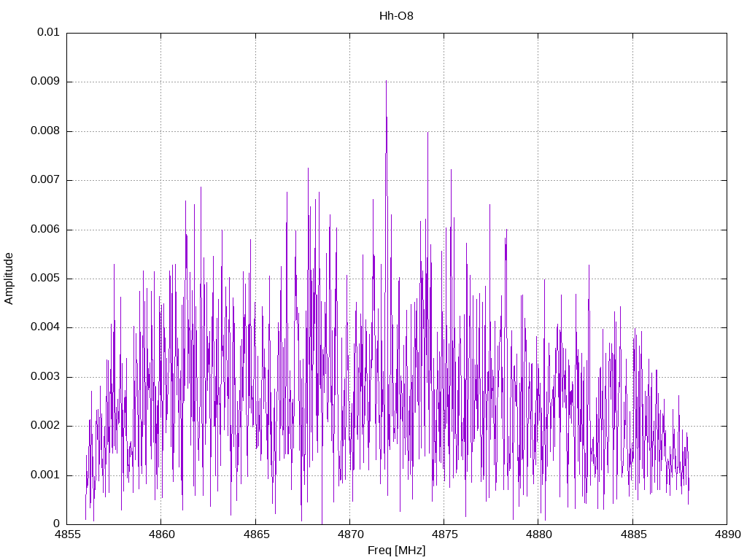Click the 0.005 y-axis tick label

(45, 278)
